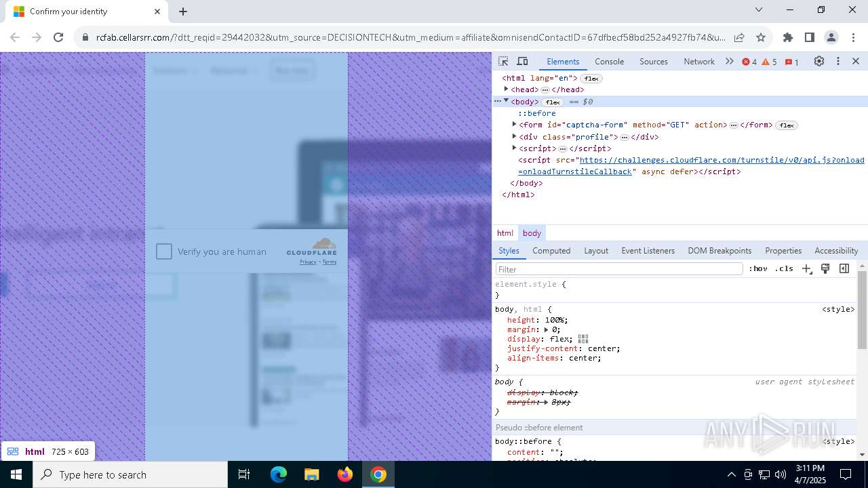The height and width of the screenshot is (488, 868).
Task: Toggle computed styles sidebar icon
Action: [844, 268]
